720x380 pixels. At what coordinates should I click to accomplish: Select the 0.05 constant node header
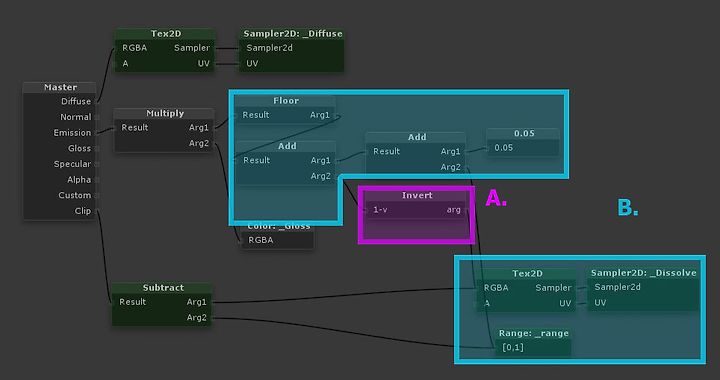(x=523, y=133)
